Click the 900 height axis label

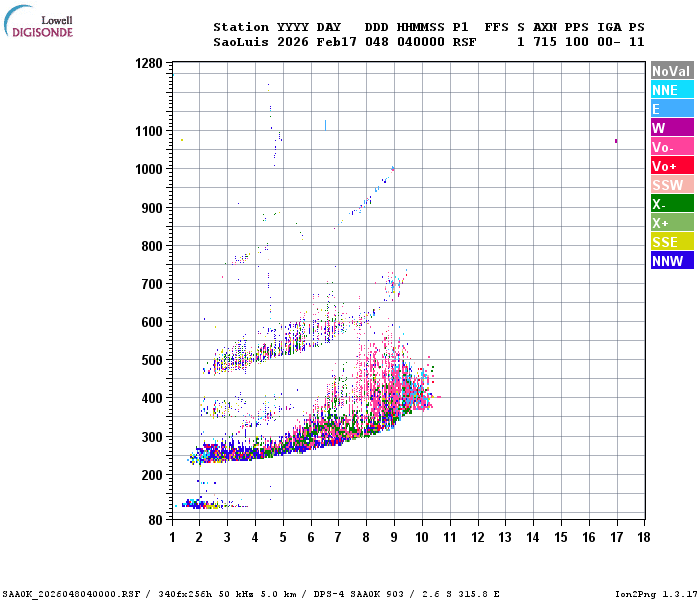[x=152, y=208]
